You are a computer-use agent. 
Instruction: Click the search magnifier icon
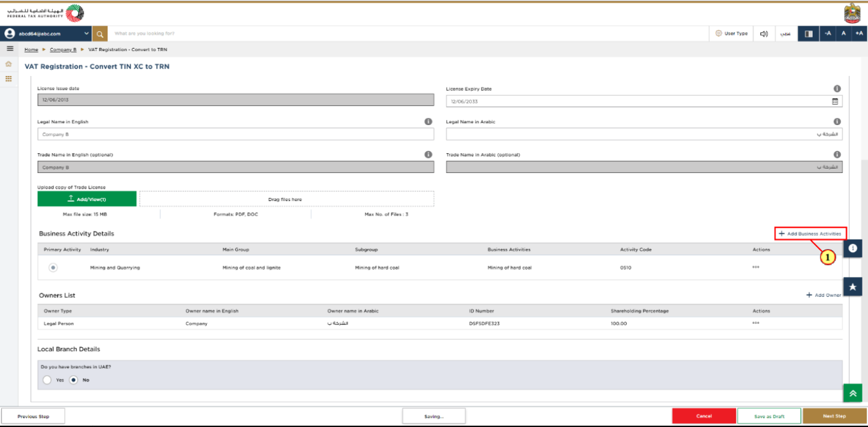click(x=99, y=34)
